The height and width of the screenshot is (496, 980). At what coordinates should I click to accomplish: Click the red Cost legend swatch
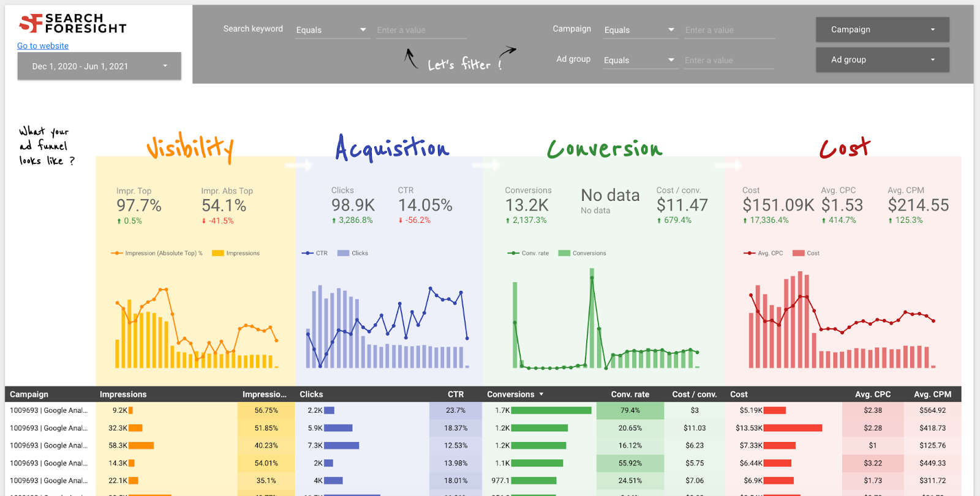point(798,253)
